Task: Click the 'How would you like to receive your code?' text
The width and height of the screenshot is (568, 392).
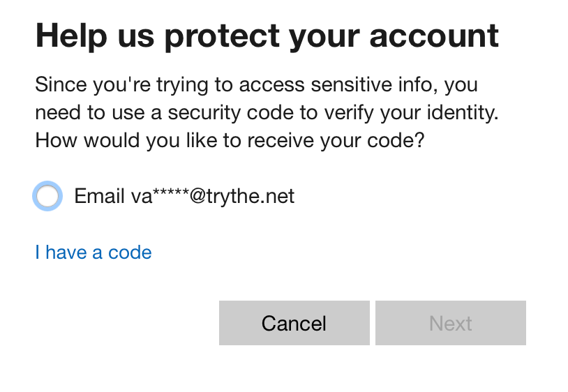Action: (230, 140)
